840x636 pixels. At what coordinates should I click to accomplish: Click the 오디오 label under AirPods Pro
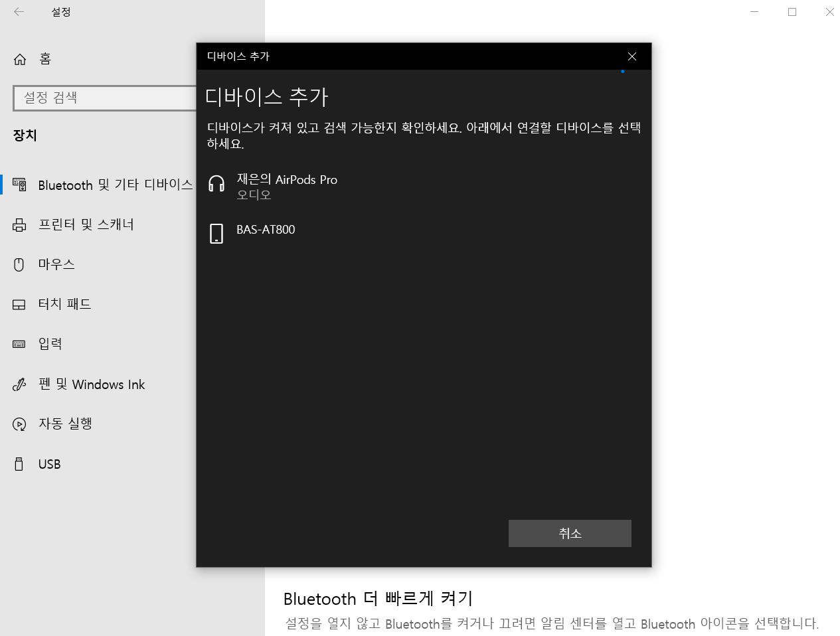[x=254, y=195]
